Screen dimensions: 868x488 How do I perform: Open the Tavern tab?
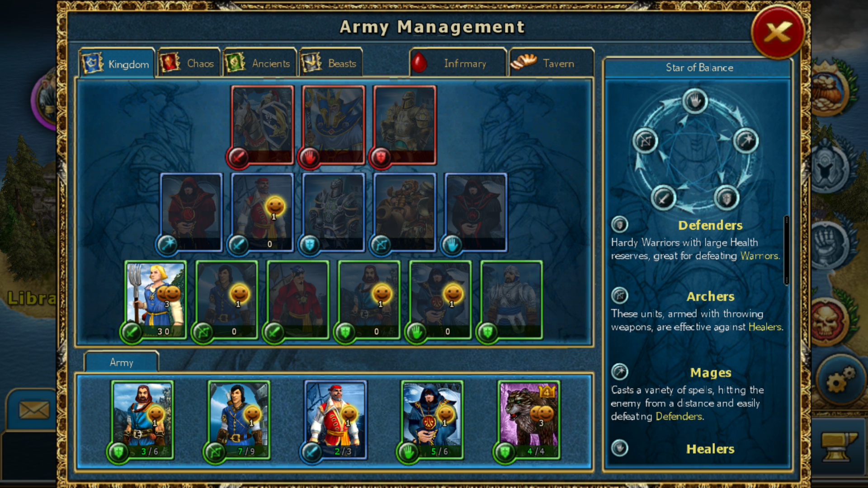coord(552,63)
